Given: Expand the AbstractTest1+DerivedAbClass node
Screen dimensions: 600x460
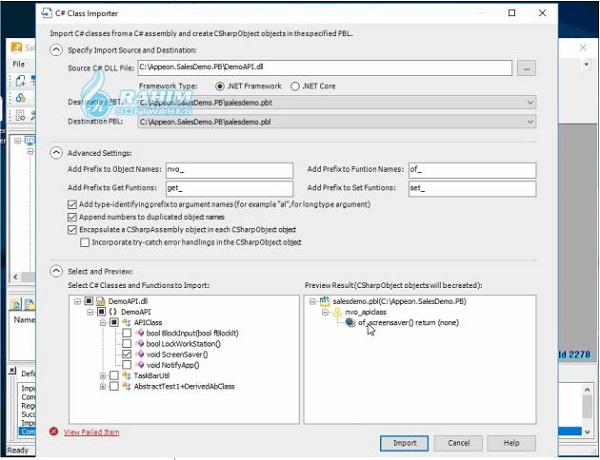Looking at the screenshot, I should [103, 386].
